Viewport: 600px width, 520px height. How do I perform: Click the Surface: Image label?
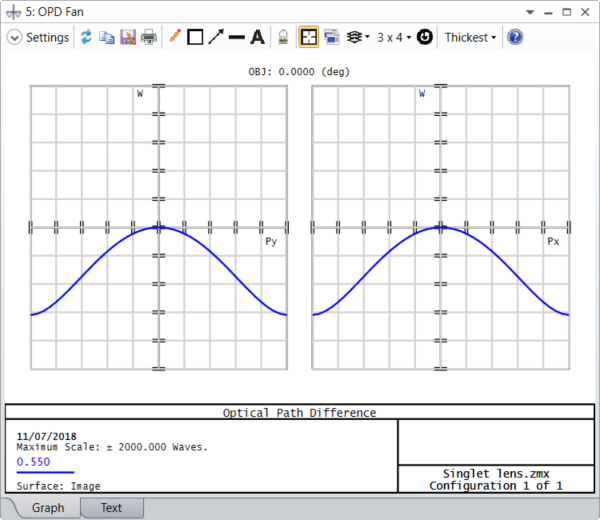(x=58, y=486)
